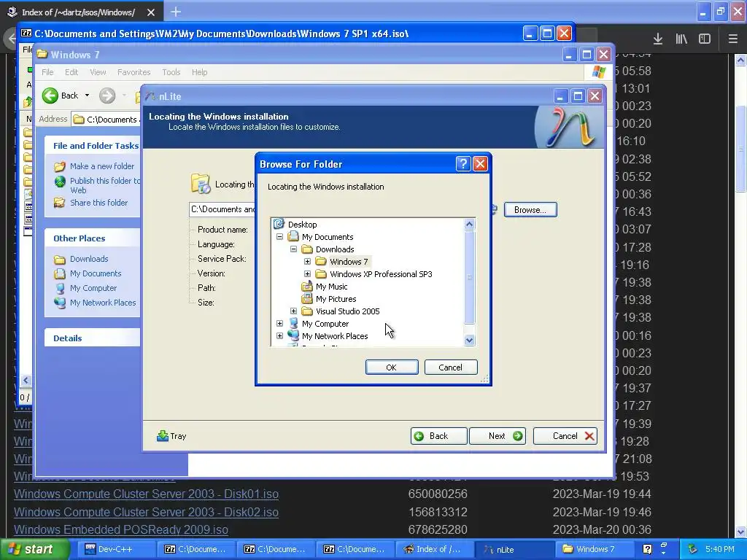Select My Music in folder tree

tap(332, 286)
